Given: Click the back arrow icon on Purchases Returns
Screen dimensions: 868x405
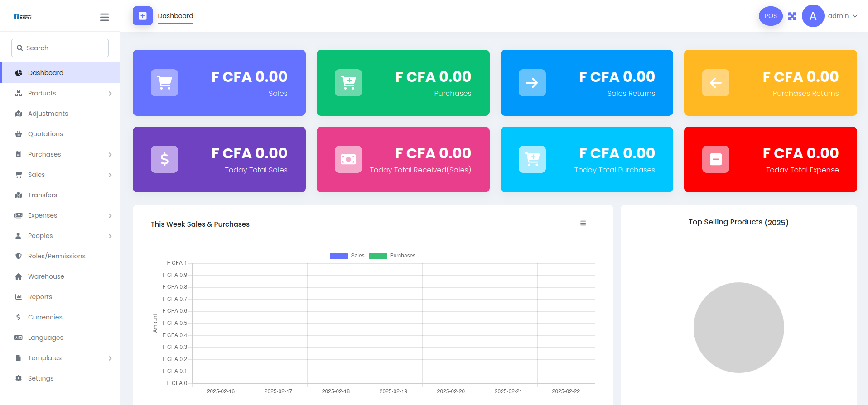Looking at the screenshot, I should click(715, 83).
